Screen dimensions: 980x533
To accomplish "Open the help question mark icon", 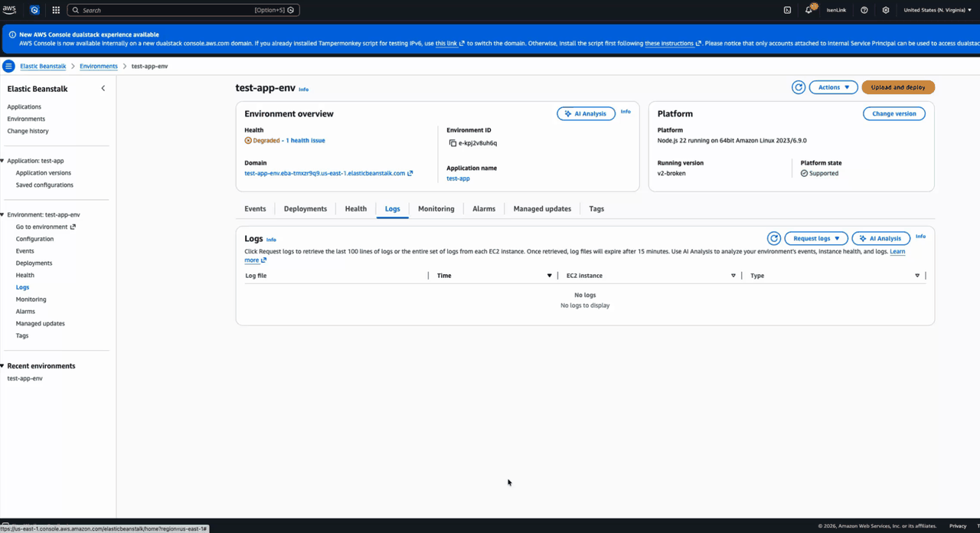I will (864, 10).
